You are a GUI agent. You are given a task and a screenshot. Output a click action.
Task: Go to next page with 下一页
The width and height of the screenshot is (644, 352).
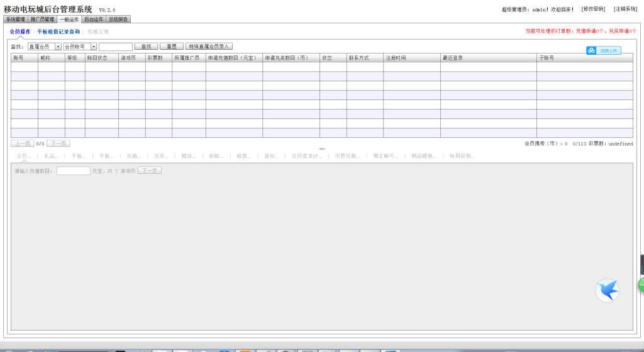[58, 144]
